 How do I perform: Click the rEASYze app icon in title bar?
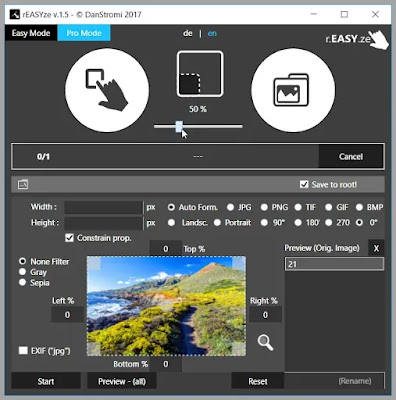pyautogui.click(x=15, y=14)
